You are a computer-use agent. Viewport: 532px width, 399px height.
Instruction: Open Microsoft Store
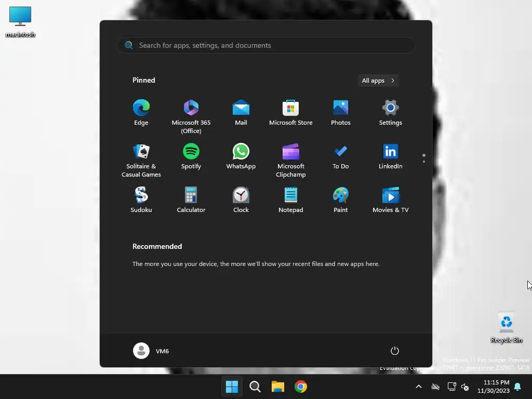point(291,113)
